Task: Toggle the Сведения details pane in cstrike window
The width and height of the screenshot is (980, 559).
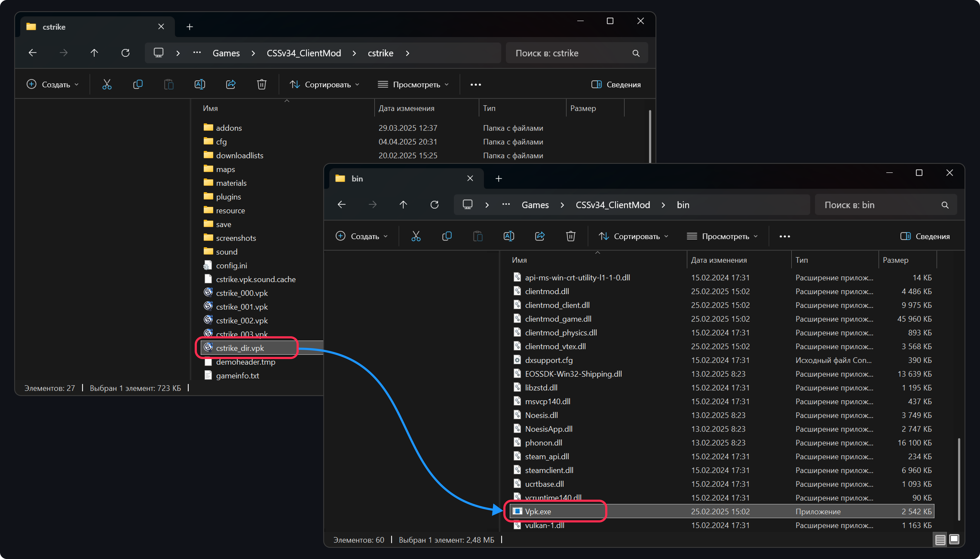Action: click(616, 84)
